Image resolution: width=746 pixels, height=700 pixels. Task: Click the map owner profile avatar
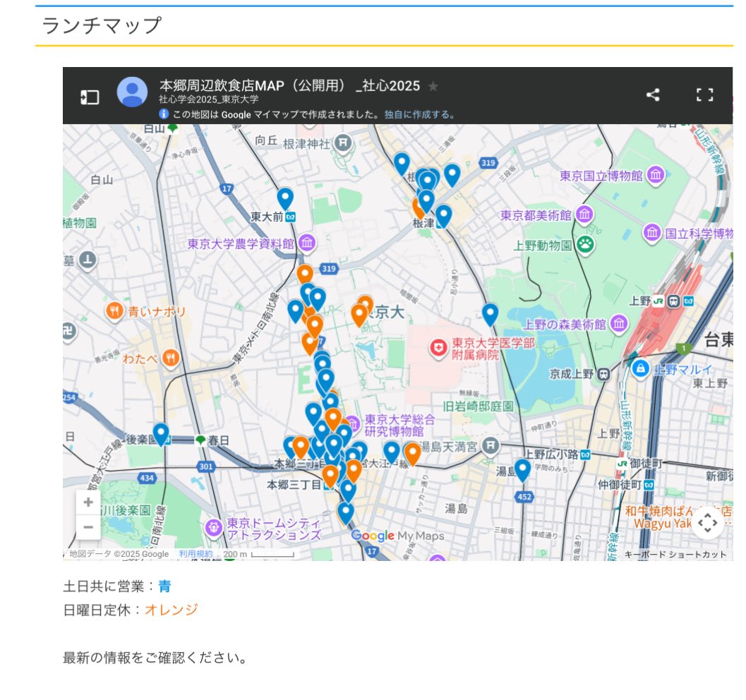tap(132, 92)
